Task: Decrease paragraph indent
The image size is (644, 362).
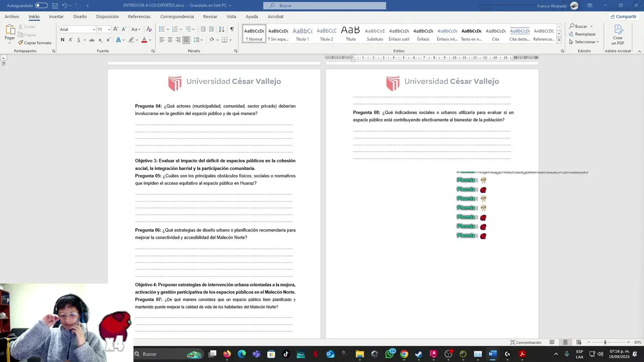Action: (203, 29)
